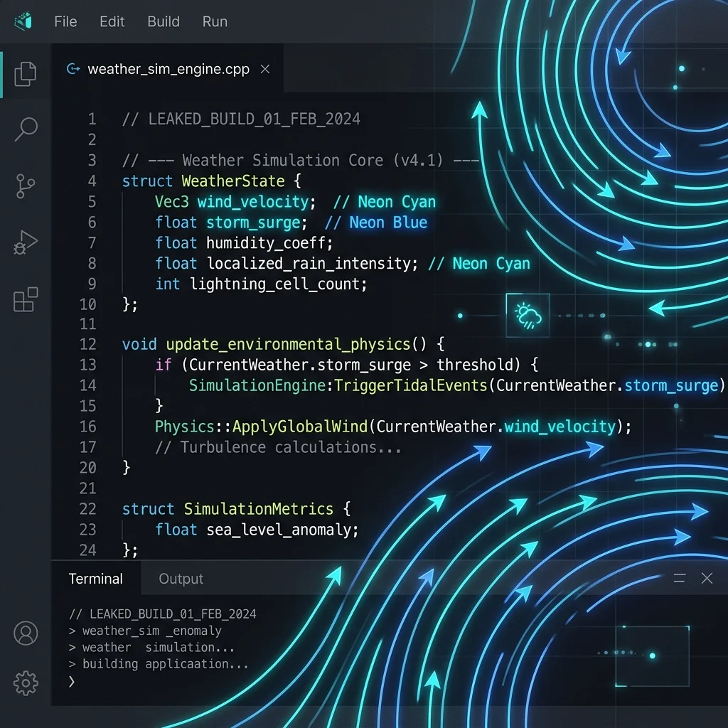Viewport: 728px width, 728px height.
Task: Click update_environmental_physics function name
Action: 289,345
